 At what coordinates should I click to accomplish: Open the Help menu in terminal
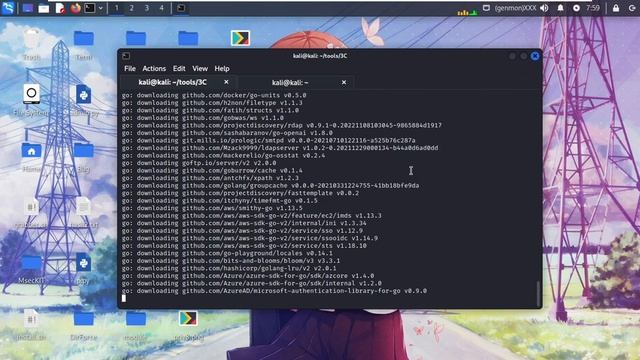222,69
